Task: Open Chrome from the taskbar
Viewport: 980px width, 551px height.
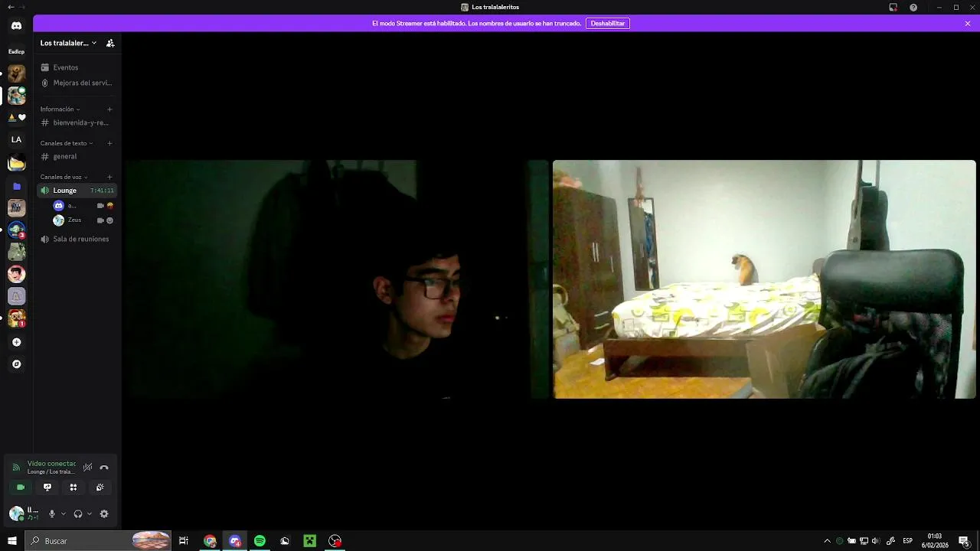Action: 210,541
